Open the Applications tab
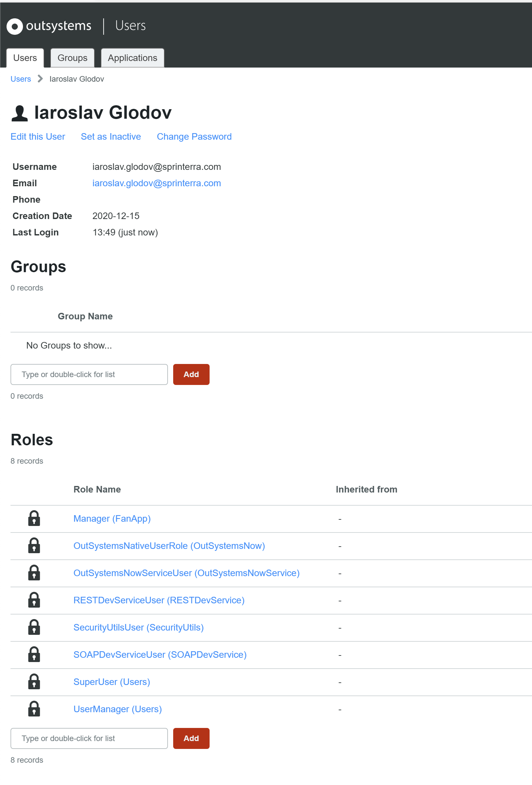This screenshot has height=785, width=532. tap(133, 58)
